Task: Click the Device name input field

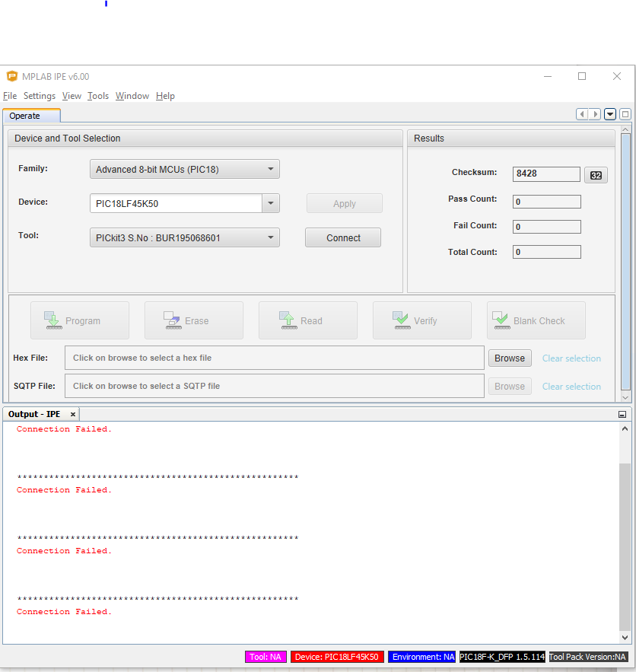Action: [176, 203]
